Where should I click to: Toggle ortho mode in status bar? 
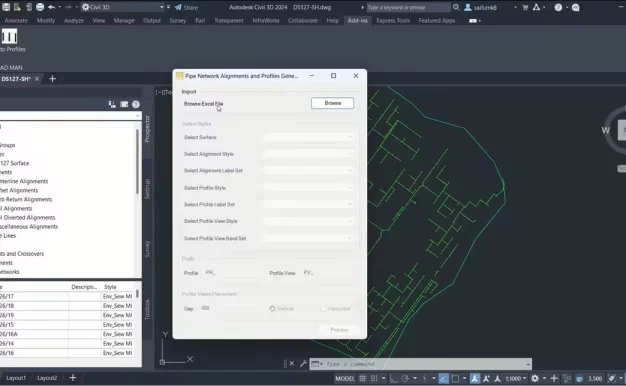pos(394,378)
